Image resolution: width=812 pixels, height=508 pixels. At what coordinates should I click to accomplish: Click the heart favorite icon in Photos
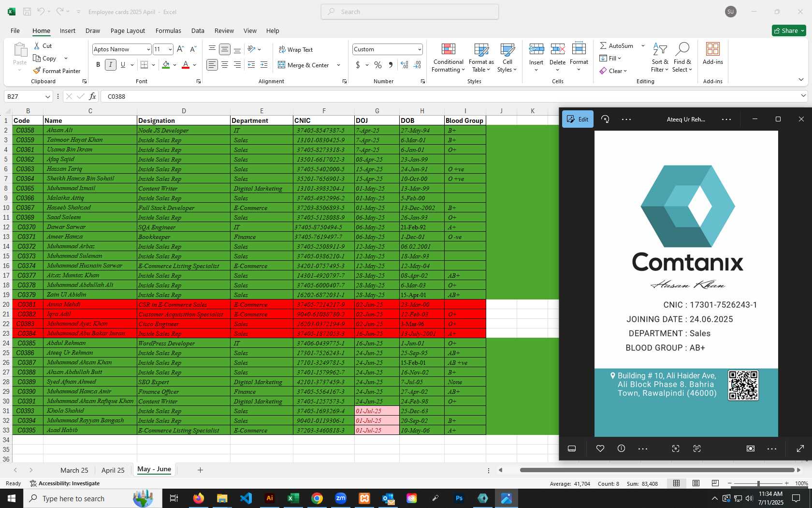click(x=600, y=448)
